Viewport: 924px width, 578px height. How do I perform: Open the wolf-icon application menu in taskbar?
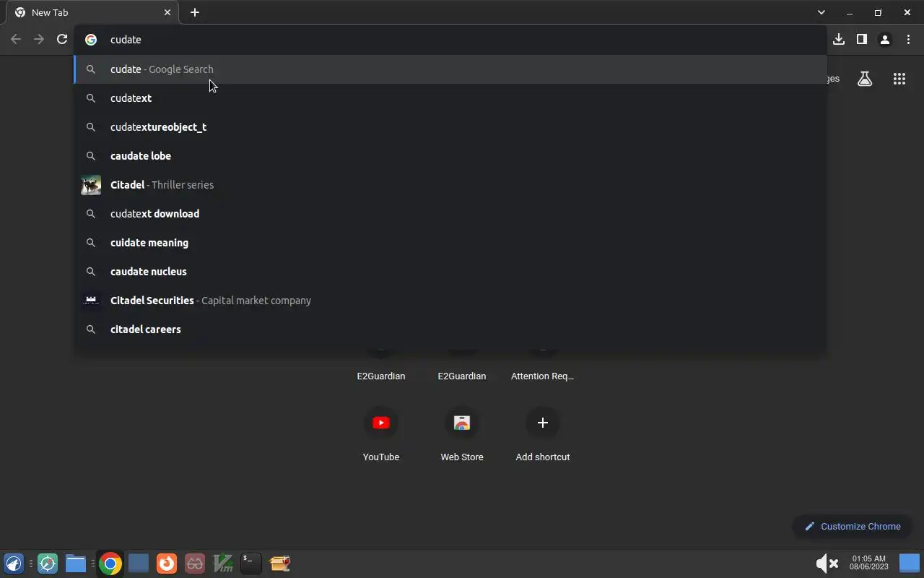(x=14, y=564)
